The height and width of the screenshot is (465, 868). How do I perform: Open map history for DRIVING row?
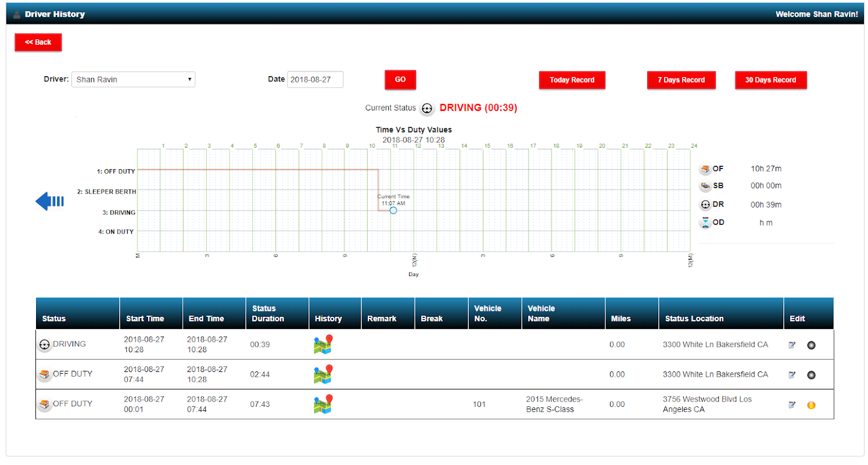click(x=322, y=344)
